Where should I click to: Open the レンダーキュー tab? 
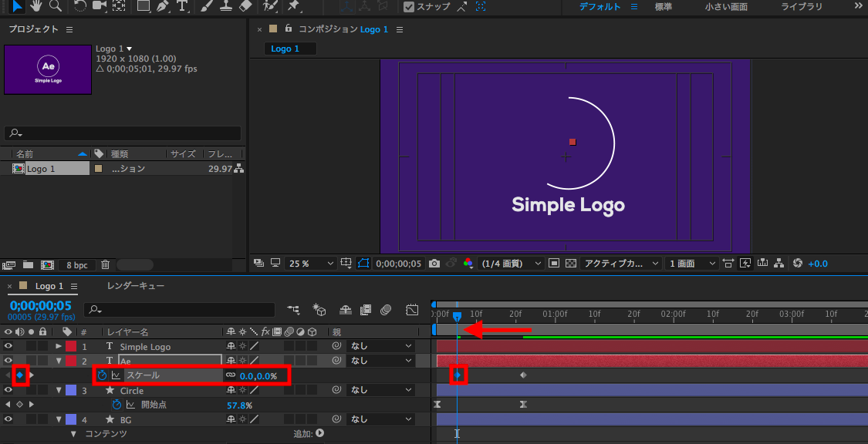pyautogui.click(x=136, y=286)
